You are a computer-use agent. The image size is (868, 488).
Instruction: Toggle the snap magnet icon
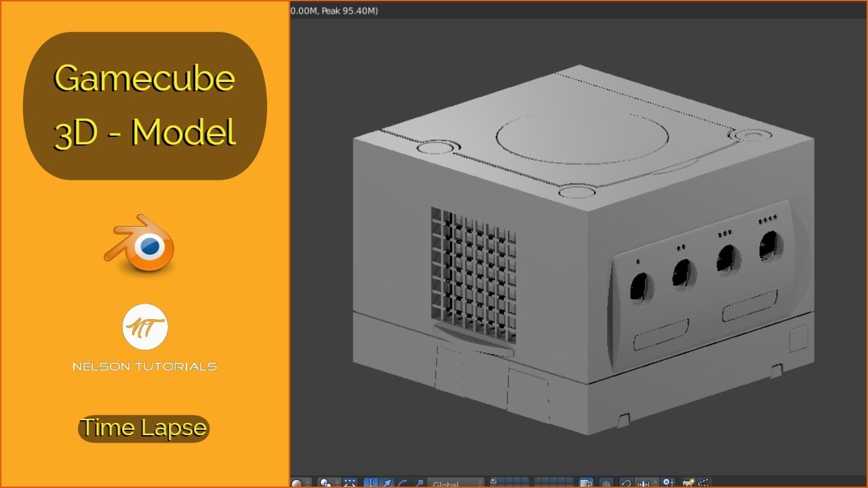626,483
